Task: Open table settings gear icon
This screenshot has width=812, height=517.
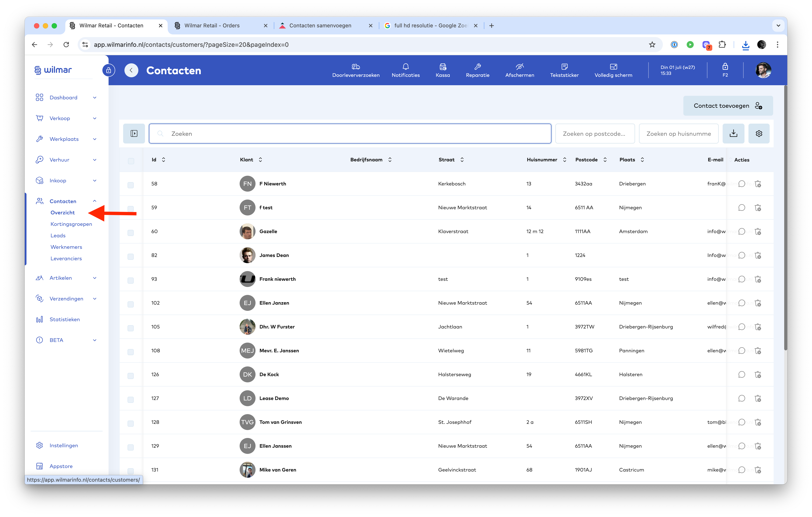Action: tap(759, 134)
